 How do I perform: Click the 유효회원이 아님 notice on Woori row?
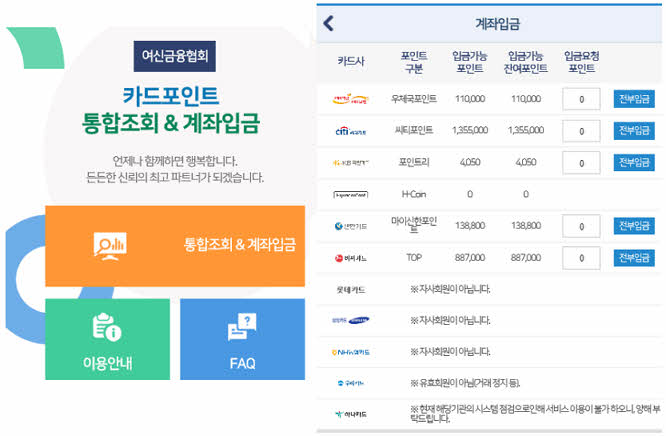click(x=465, y=383)
